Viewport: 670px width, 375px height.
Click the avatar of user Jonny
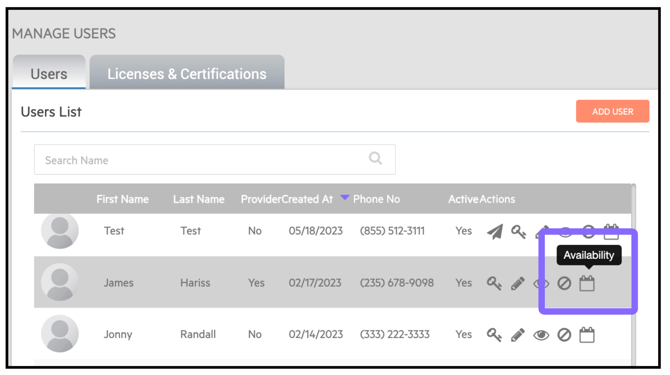tap(60, 334)
